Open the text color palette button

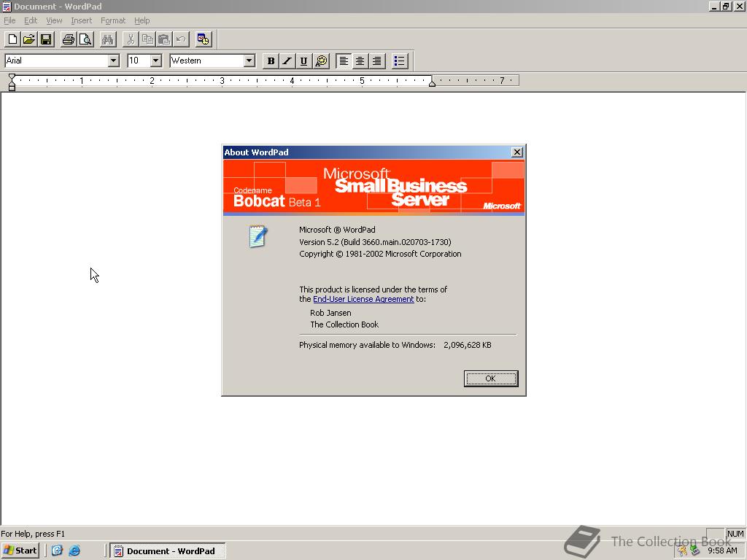322,61
